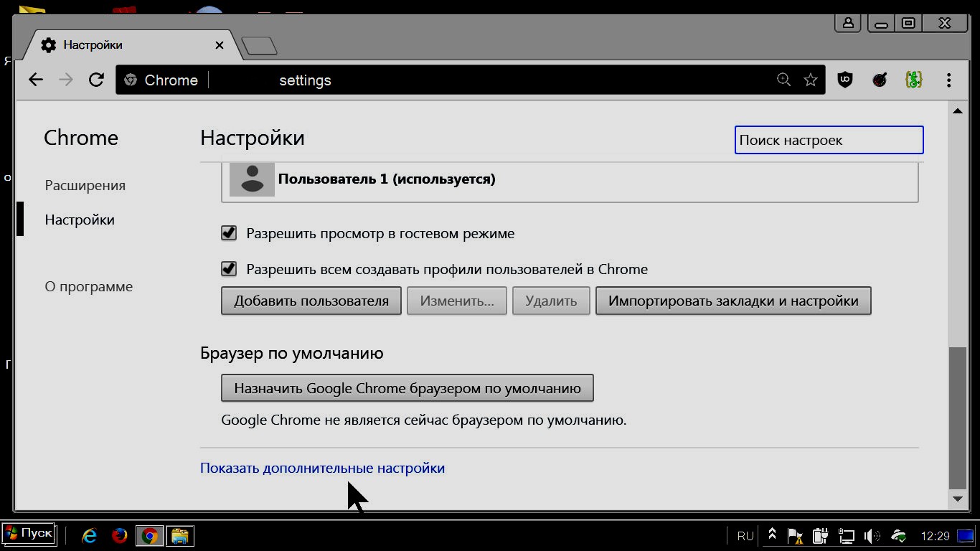
Task: Click the Chrome taskbar button
Action: point(150,535)
